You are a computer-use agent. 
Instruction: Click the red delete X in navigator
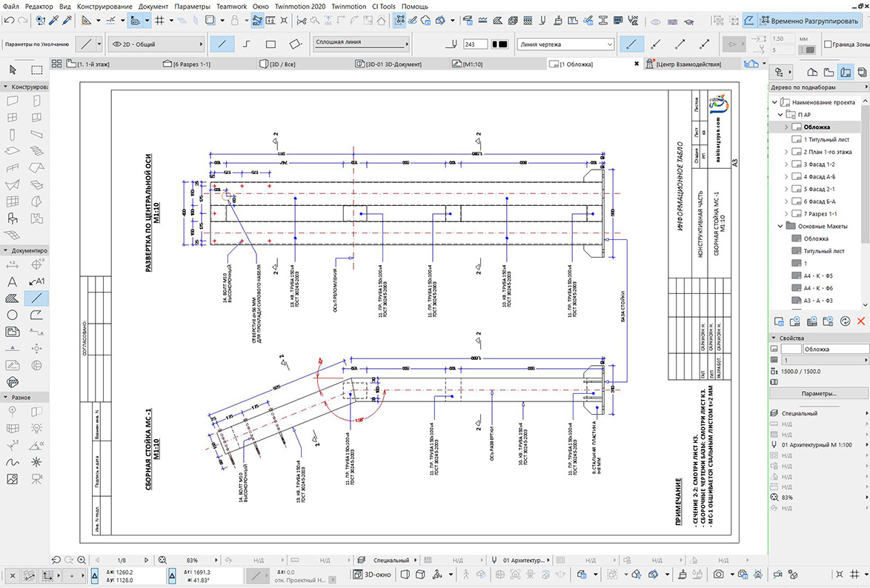coord(861,321)
